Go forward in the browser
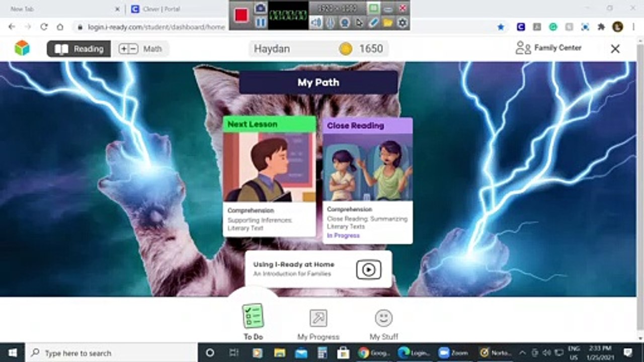This screenshot has width=644, height=362. pos(28,27)
